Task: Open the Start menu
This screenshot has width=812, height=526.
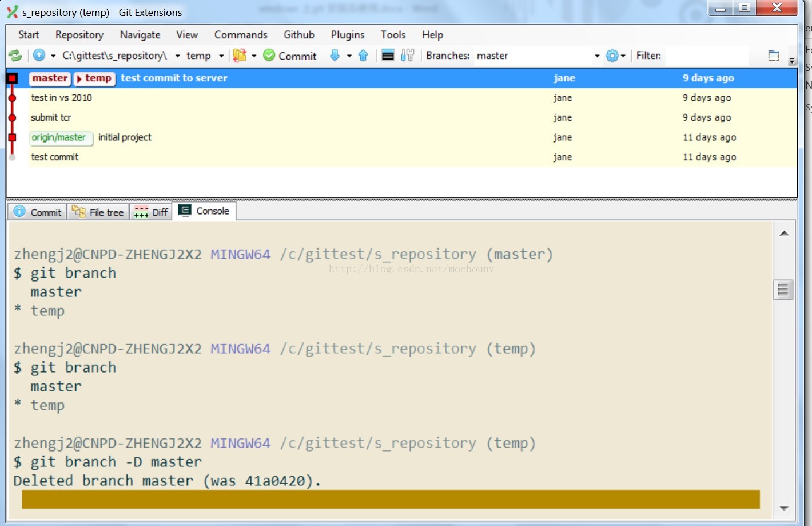Action: point(29,35)
